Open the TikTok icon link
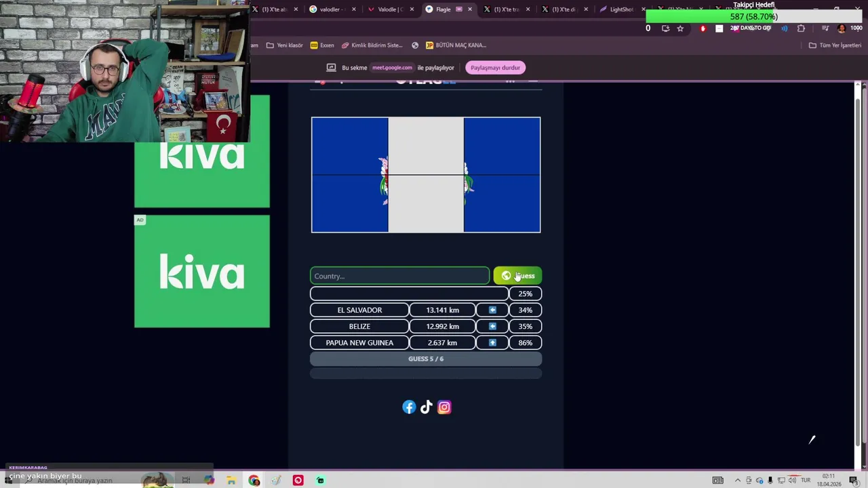The height and width of the screenshot is (488, 868). pos(426,407)
